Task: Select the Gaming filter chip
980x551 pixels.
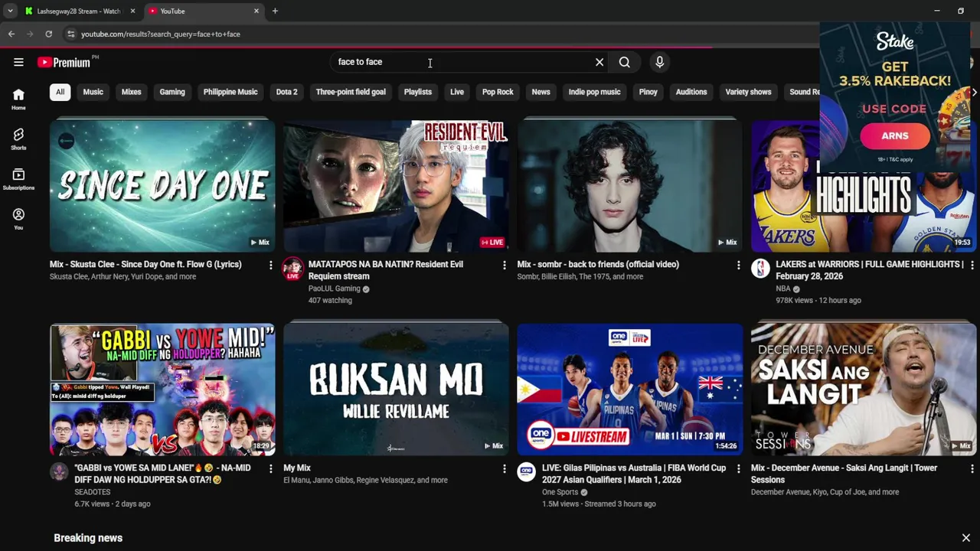Action: tap(172, 92)
